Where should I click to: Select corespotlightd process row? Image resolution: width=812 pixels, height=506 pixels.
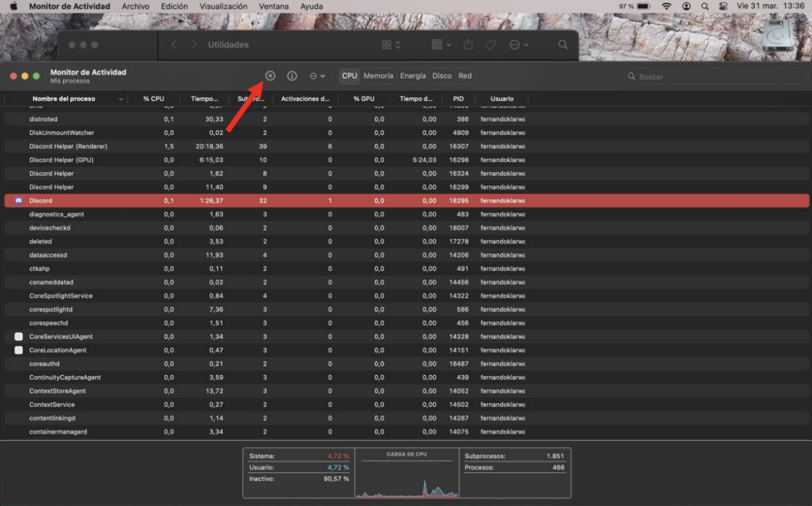(x=407, y=309)
